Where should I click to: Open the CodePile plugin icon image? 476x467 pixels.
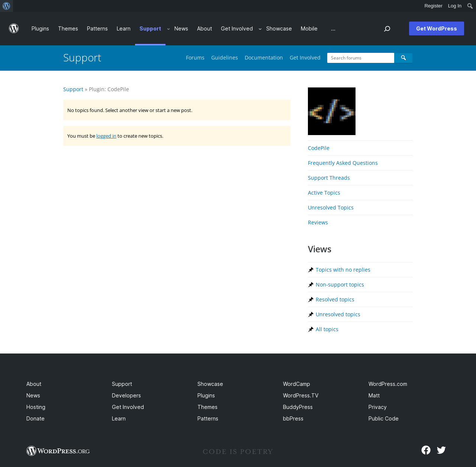(332, 111)
